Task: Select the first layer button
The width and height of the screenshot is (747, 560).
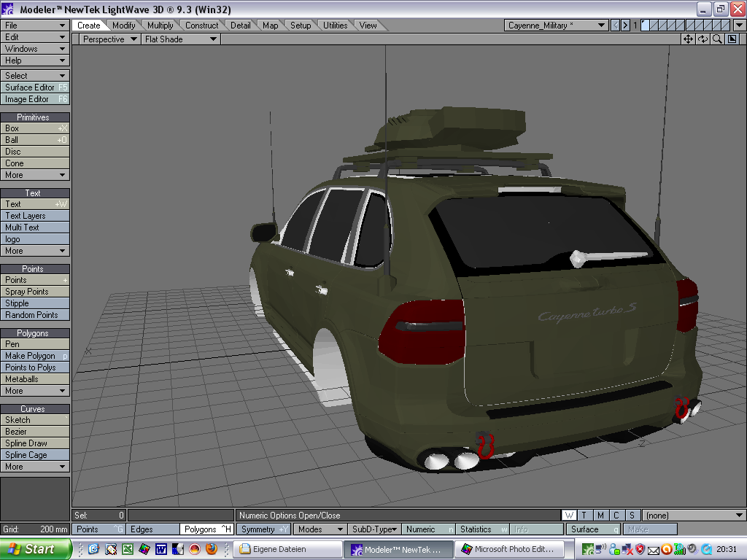Action: point(645,26)
